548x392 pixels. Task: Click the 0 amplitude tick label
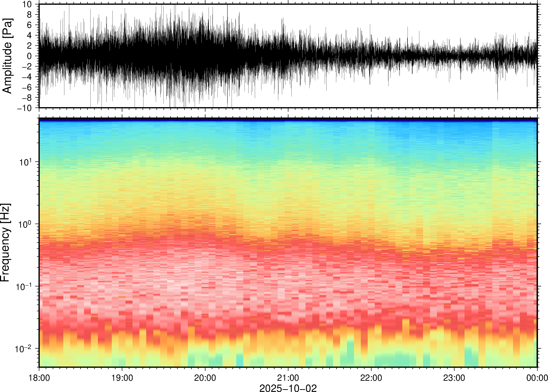click(x=30, y=56)
